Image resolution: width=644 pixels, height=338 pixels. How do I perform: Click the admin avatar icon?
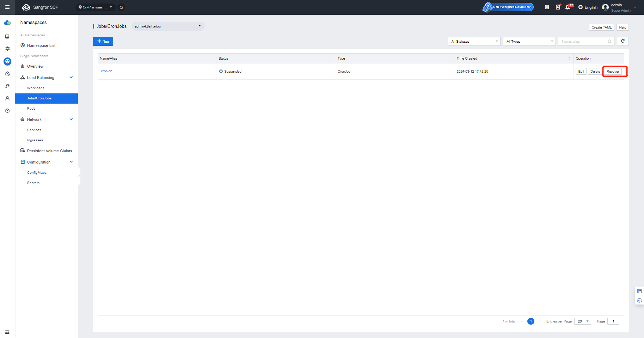coord(606,7)
